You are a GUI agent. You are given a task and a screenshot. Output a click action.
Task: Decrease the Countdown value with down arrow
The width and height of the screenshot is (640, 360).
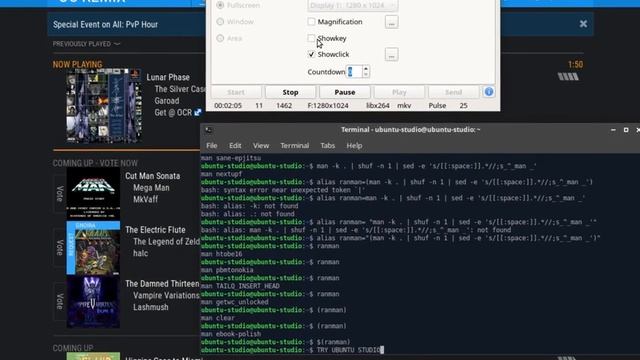[366, 75]
